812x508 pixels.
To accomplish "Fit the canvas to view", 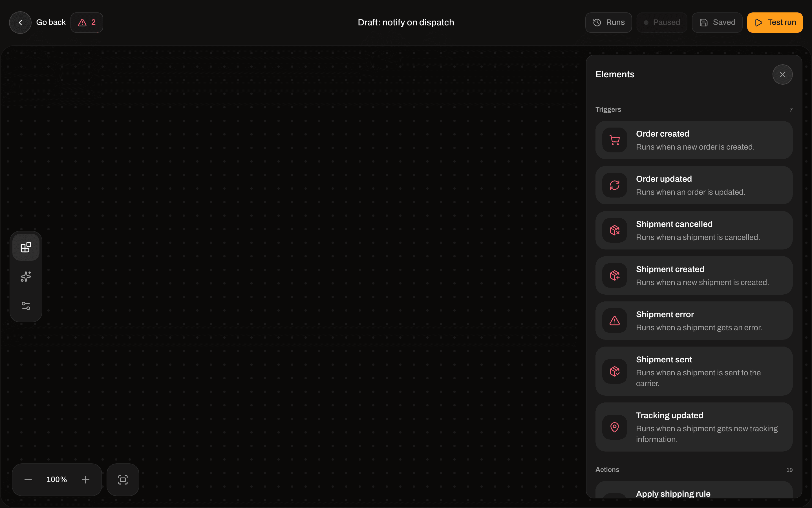I will [123, 480].
